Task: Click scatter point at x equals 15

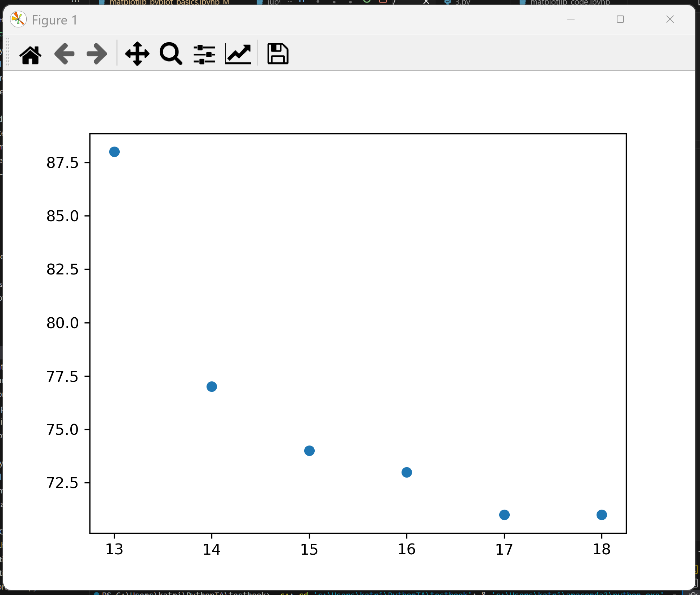Action: click(309, 451)
